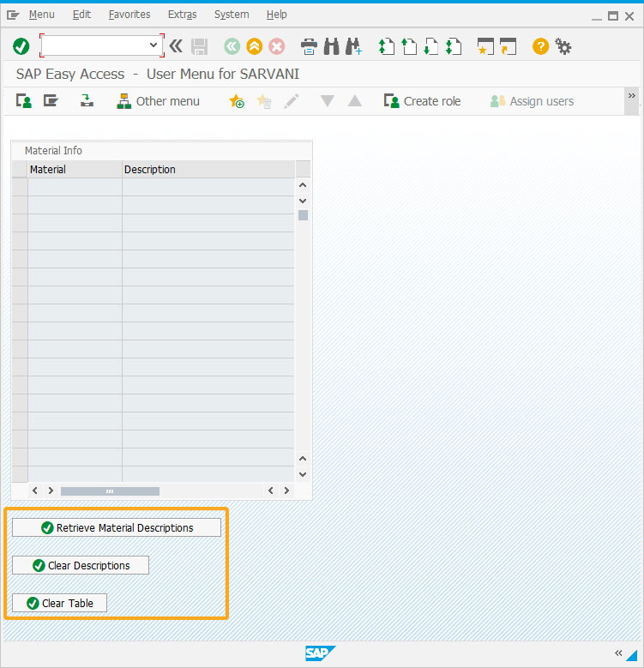
Task: Click the table configuration corner button
Action: [303, 169]
